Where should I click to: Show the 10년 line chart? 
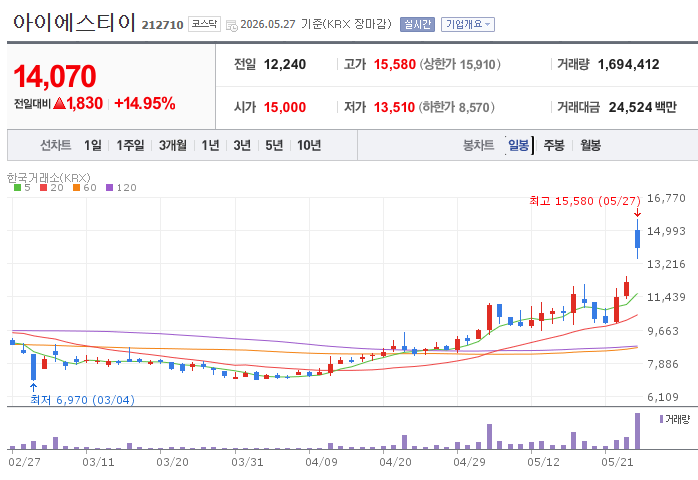click(309, 145)
